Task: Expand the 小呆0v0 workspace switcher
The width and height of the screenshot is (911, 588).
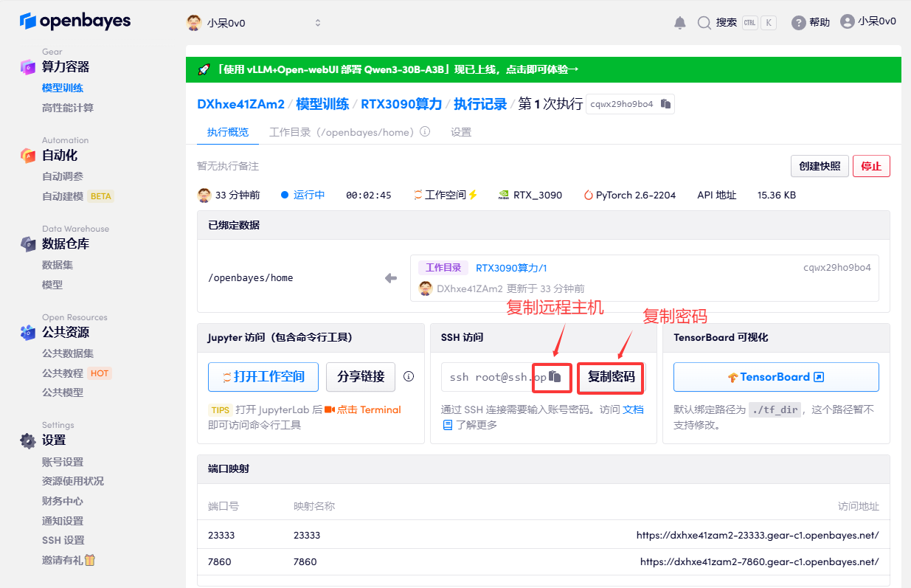Action: tap(254, 23)
